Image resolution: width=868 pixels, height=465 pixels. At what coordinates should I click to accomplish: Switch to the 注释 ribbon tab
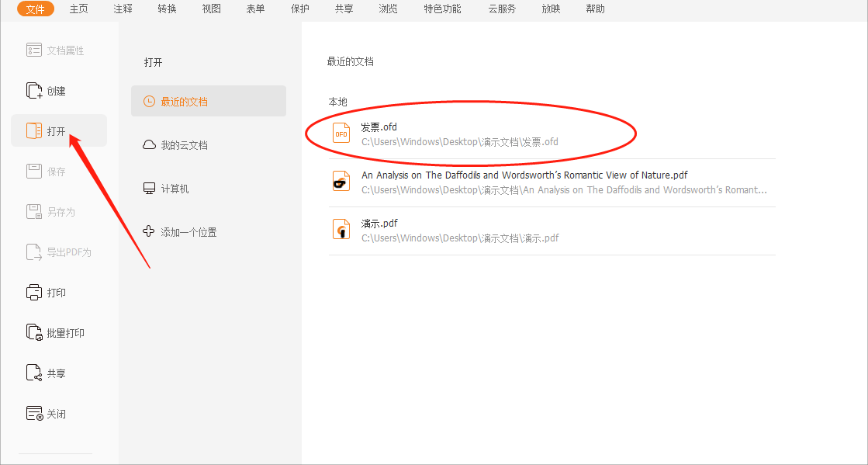tap(122, 9)
